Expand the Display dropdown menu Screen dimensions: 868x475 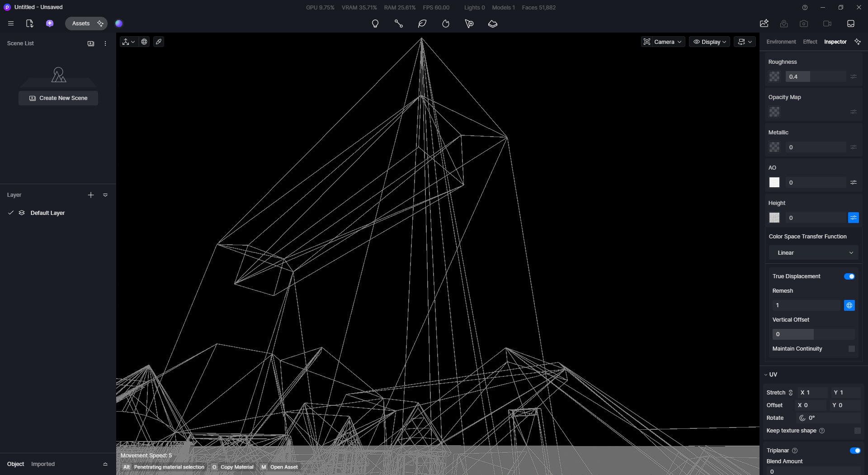coord(709,42)
